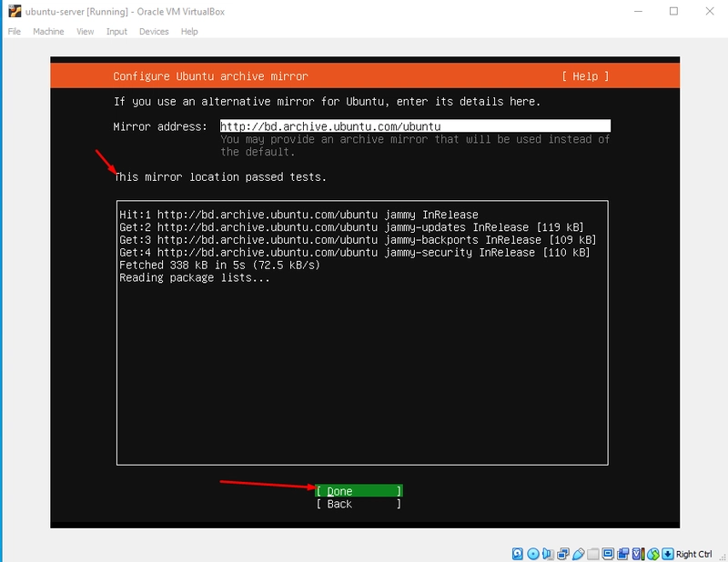Click the recording status icon

click(x=623, y=554)
